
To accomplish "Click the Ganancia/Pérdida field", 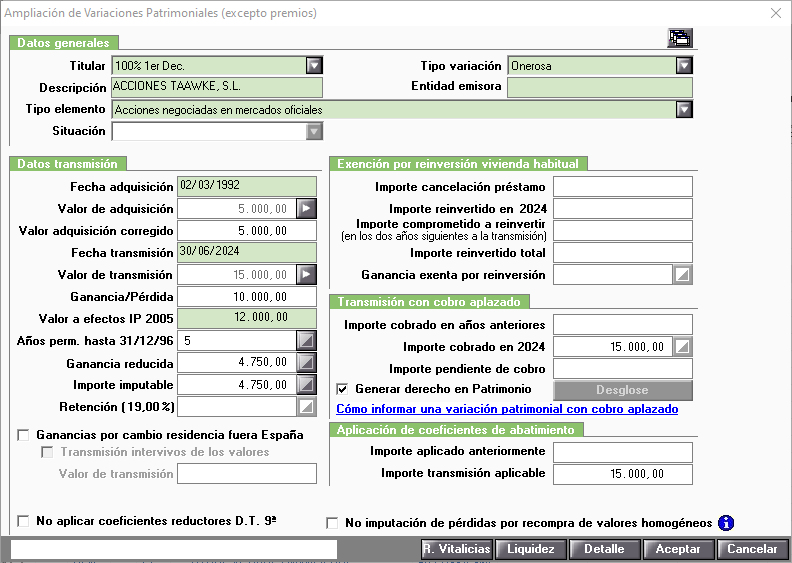I will (x=247, y=296).
